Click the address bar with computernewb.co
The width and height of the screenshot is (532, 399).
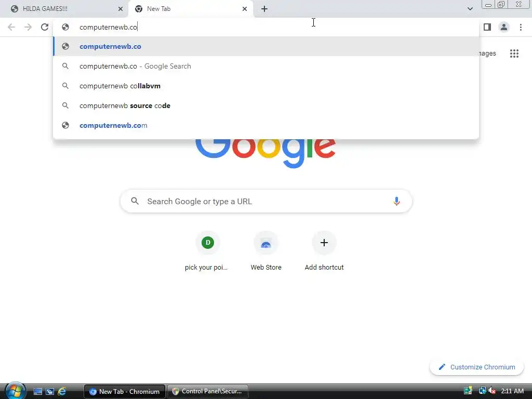pos(266,27)
